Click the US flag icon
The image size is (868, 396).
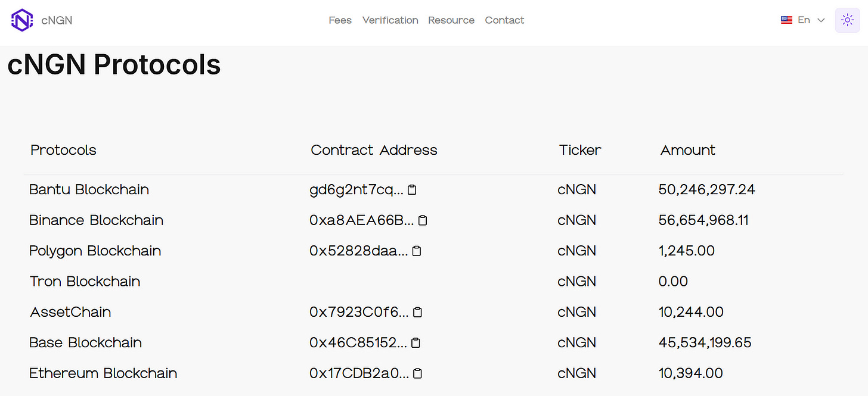pyautogui.click(x=786, y=20)
